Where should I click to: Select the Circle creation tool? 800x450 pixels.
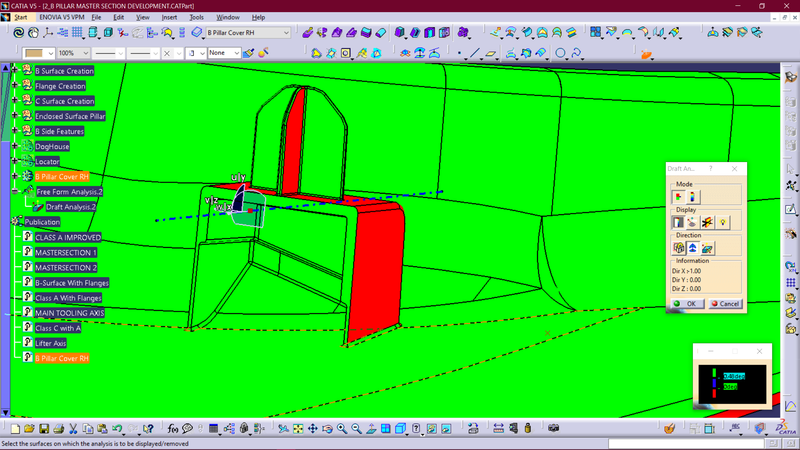[x=560, y=53]
